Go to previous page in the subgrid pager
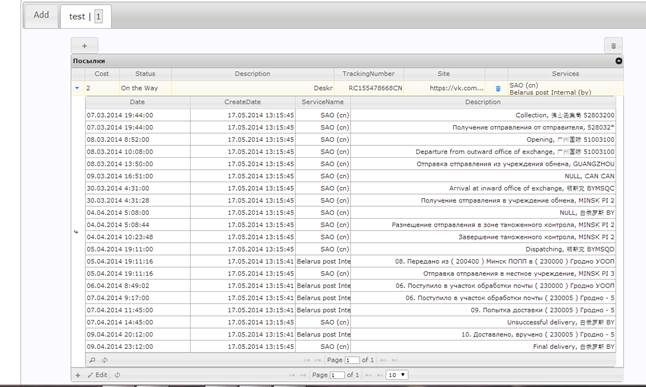 coord(317,360)
